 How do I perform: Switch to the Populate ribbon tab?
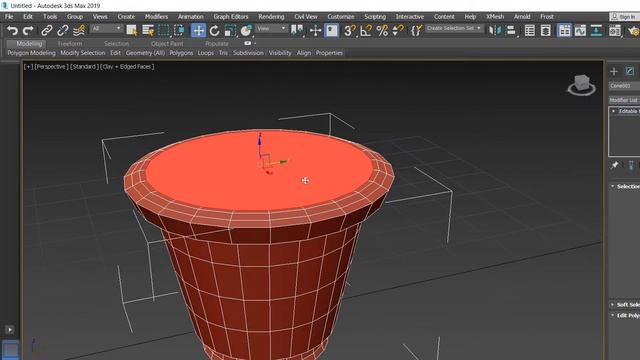[217, 44]
